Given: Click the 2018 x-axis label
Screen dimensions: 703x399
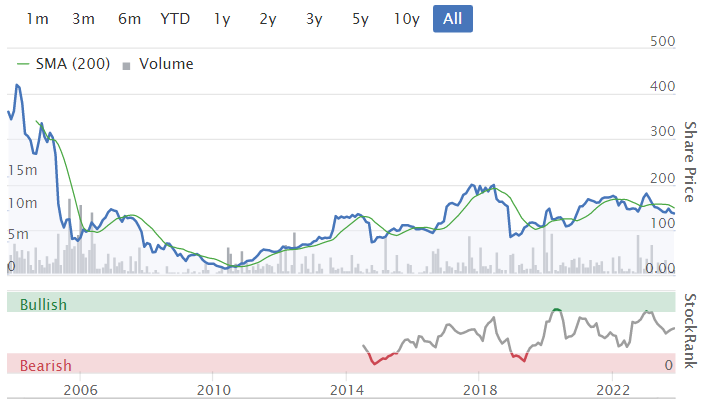Looking at the screenshot, I should (x=480, y=390).
